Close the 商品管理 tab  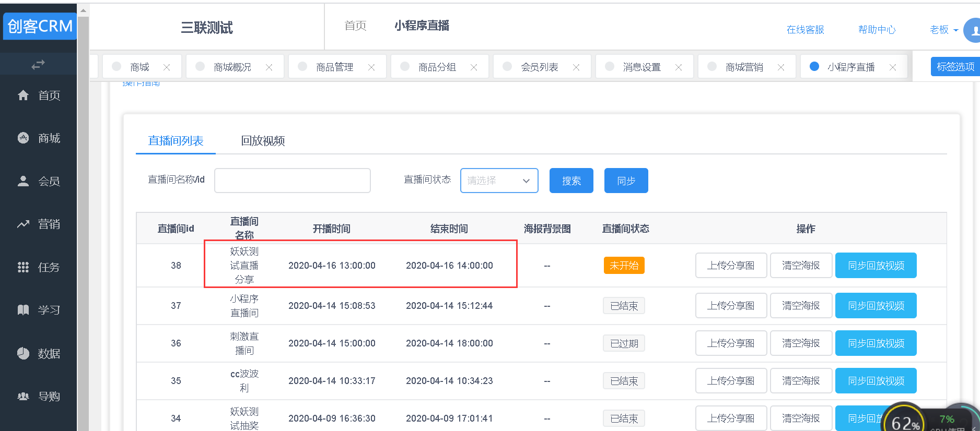pyautogui.click(x=371, y=67)
